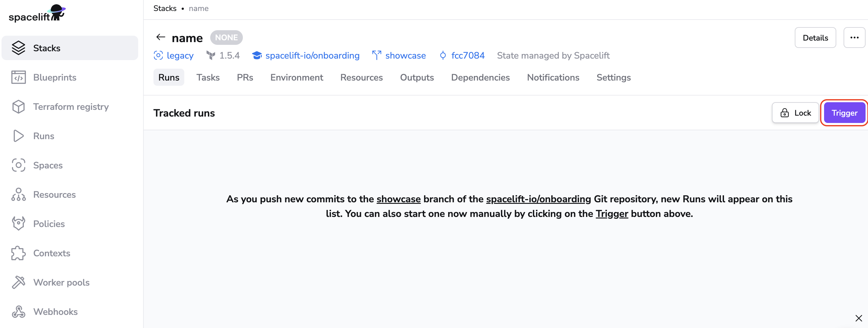This screenshot has height=328, width=868.
Task: Open the Settings tab
Action: pyautogui.click(x=613, y=77)
